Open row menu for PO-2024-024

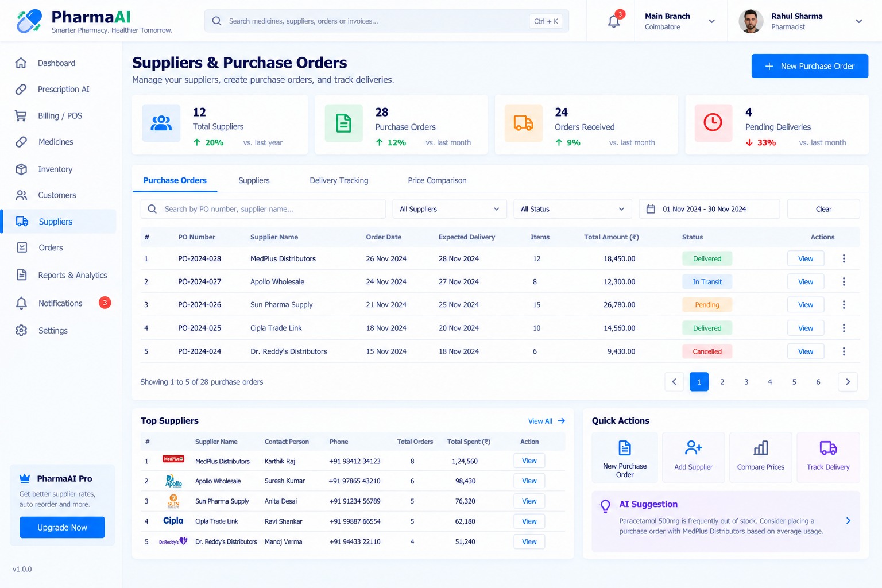point(844,351)
